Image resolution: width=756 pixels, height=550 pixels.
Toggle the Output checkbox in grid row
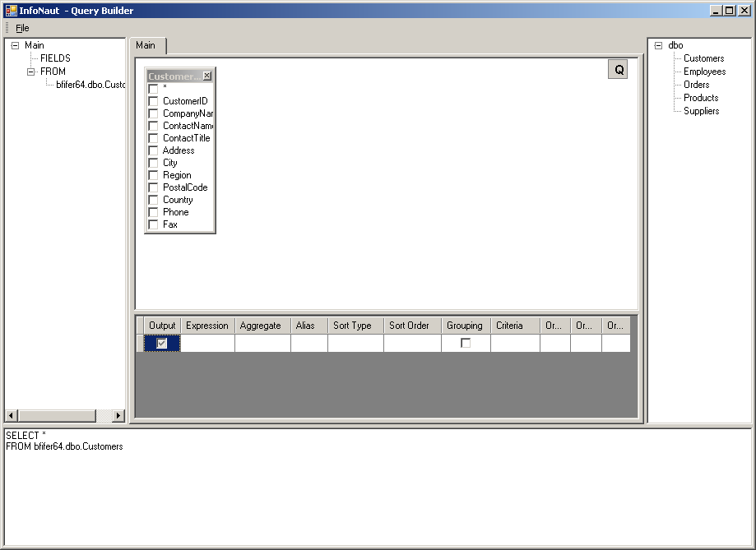[162, 343]
